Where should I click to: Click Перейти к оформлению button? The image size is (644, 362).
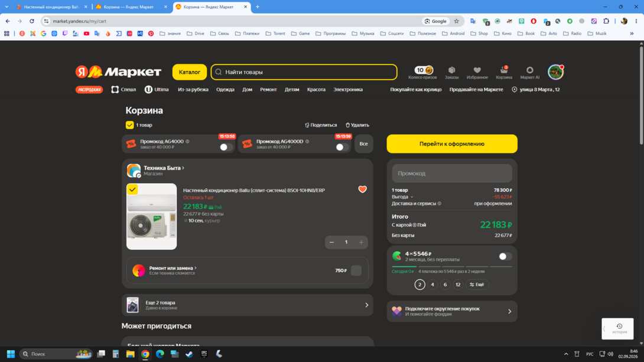452,144
